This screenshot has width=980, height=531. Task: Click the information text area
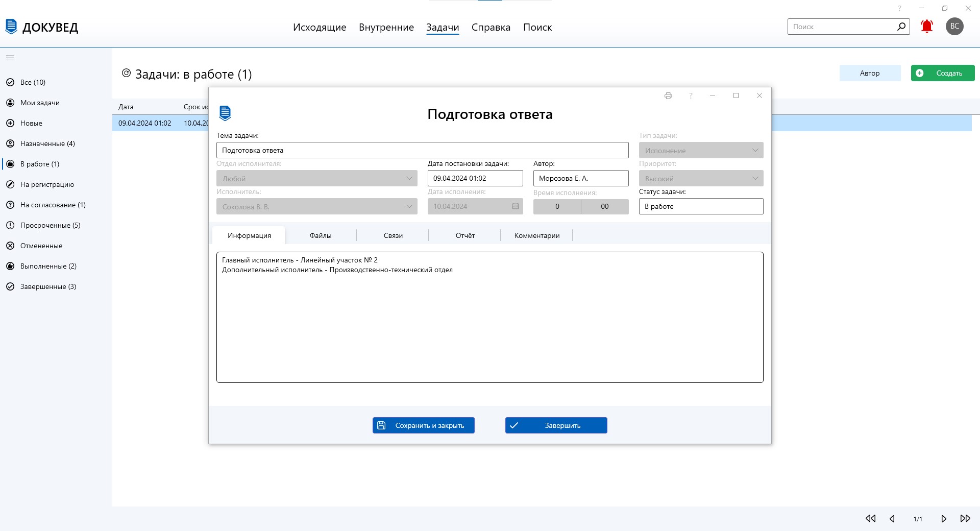tap(490, 317)
